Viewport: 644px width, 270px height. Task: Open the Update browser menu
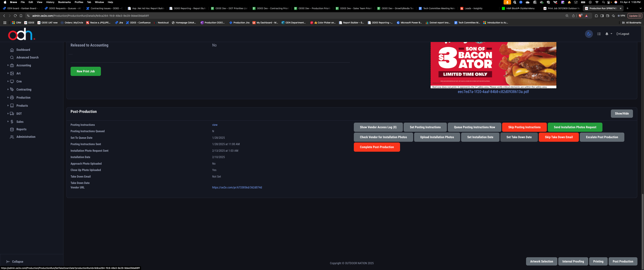click(x=635, y=16)
